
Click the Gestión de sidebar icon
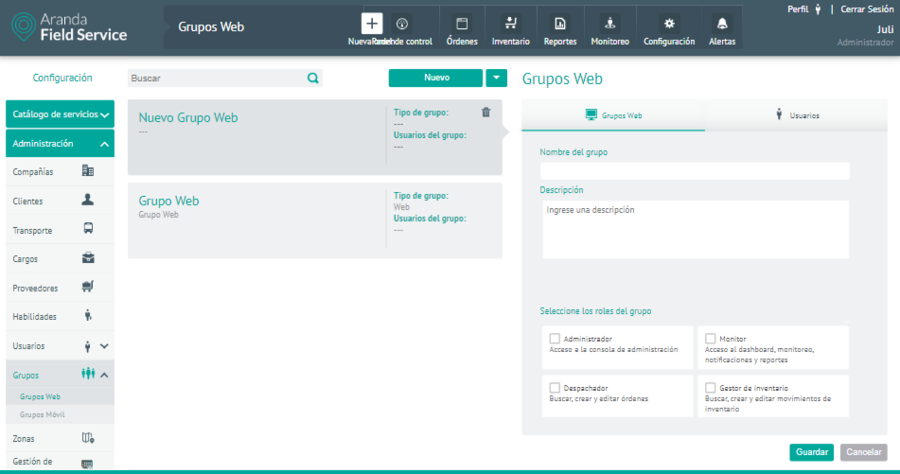(x=87, y=464)
